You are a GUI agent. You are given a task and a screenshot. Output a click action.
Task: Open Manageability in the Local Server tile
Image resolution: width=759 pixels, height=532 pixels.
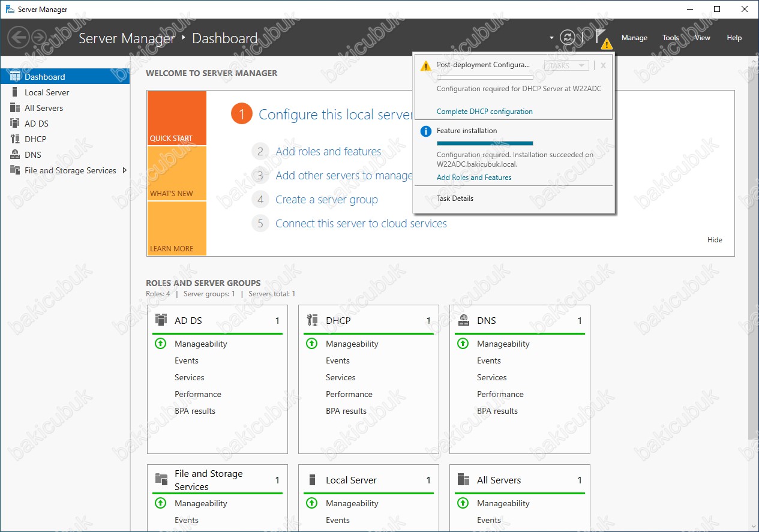click(352, 503)
